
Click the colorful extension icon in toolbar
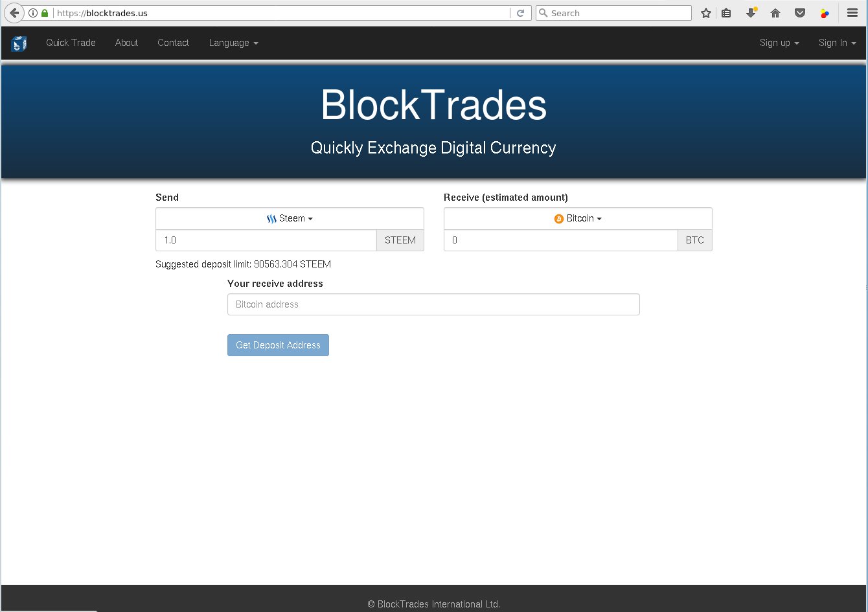pyautogui.click(x=824, y=13)
